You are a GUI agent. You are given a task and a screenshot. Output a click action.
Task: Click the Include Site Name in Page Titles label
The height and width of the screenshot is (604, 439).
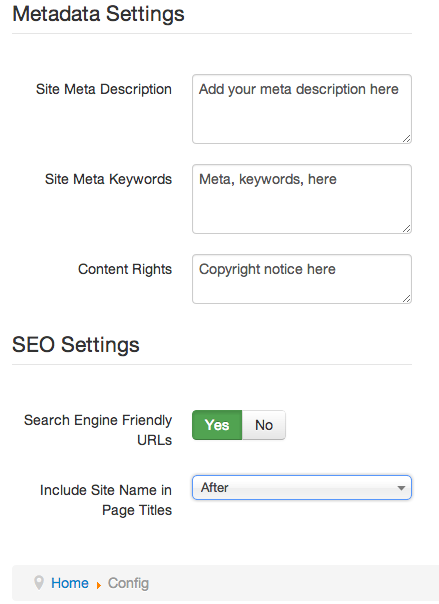pyautogui.click(x=106, y=500)
